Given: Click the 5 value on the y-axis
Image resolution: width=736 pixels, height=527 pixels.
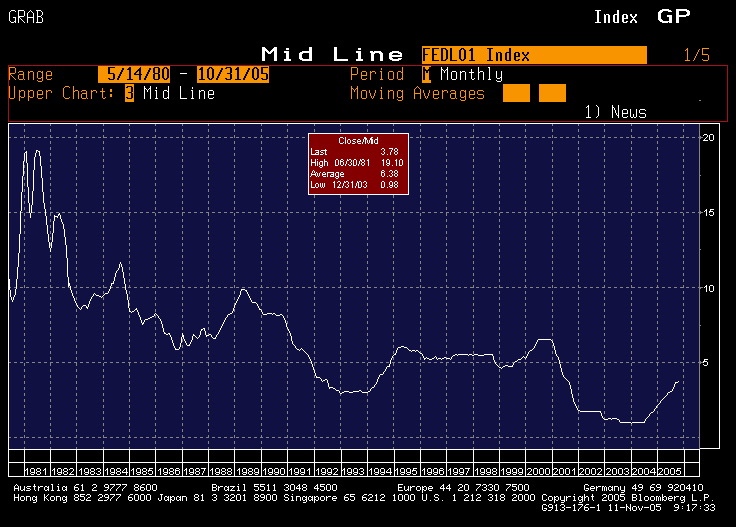Looking at the screenshot, I should (708, 362).
